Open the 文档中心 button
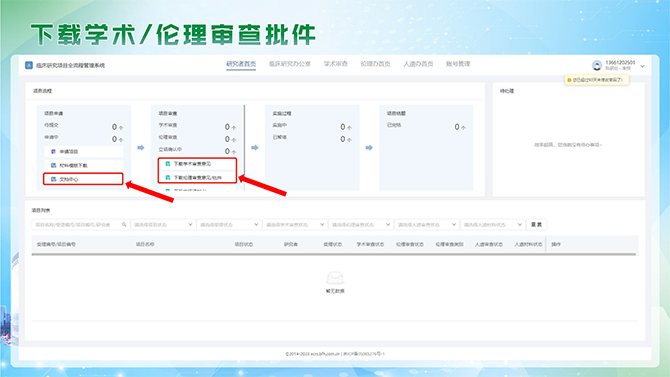 click(x=83, y=179)
